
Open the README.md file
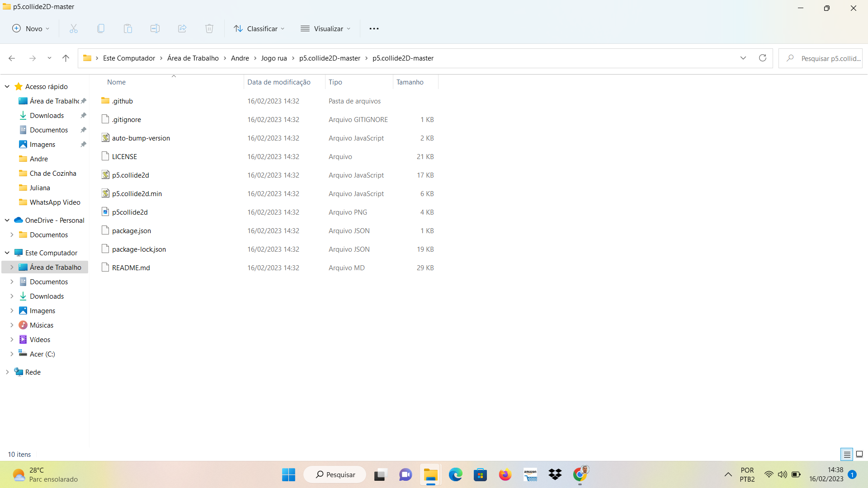tap(131, 267)
